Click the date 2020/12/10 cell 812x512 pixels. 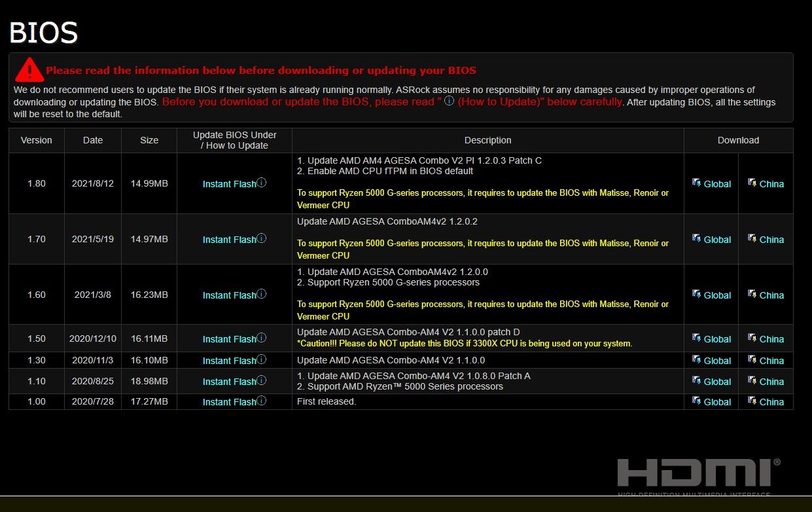(x=93, y=338)
